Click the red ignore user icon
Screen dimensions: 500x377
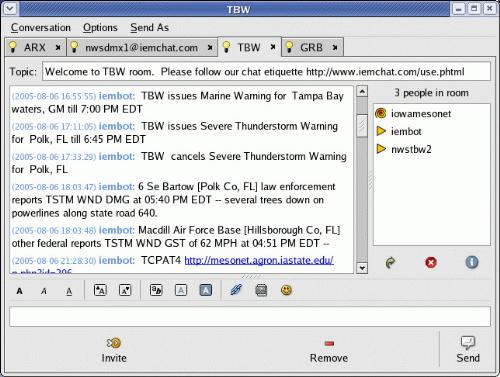(x=431, y=262)
